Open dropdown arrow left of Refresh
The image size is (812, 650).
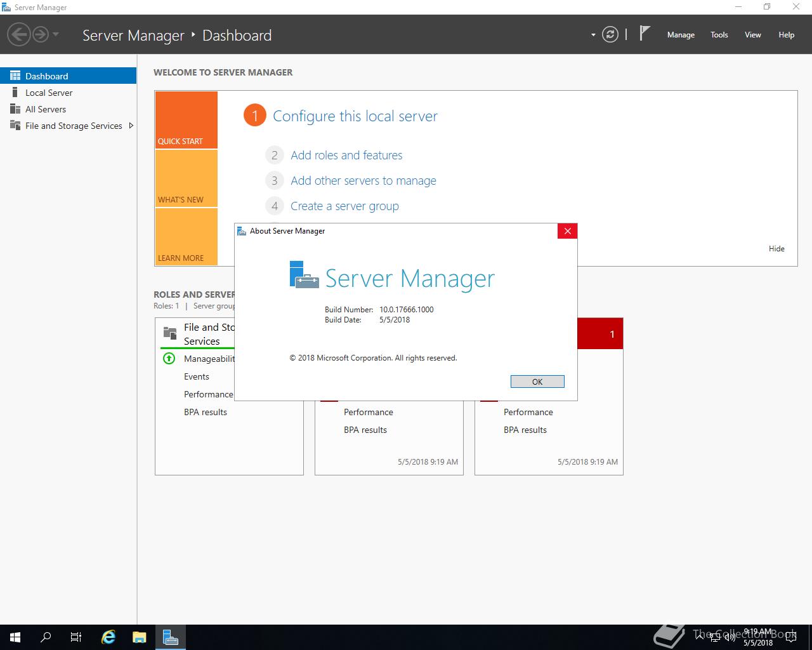pos(593,35)
